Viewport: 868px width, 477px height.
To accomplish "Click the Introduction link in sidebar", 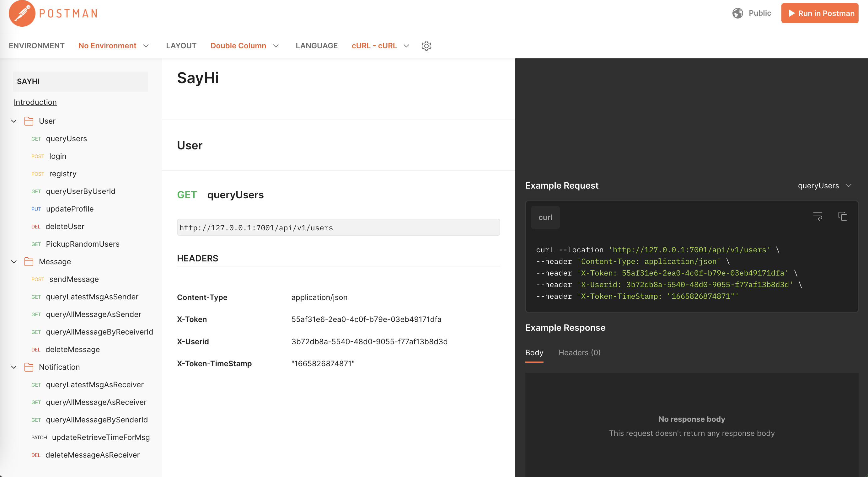I will coord(35,102).
